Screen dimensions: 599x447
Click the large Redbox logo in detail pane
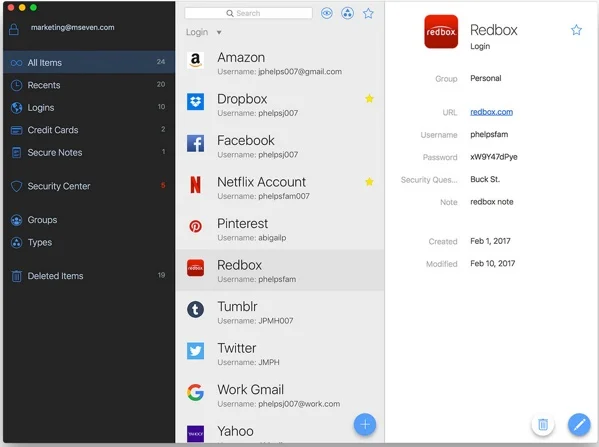click(441, 32)
